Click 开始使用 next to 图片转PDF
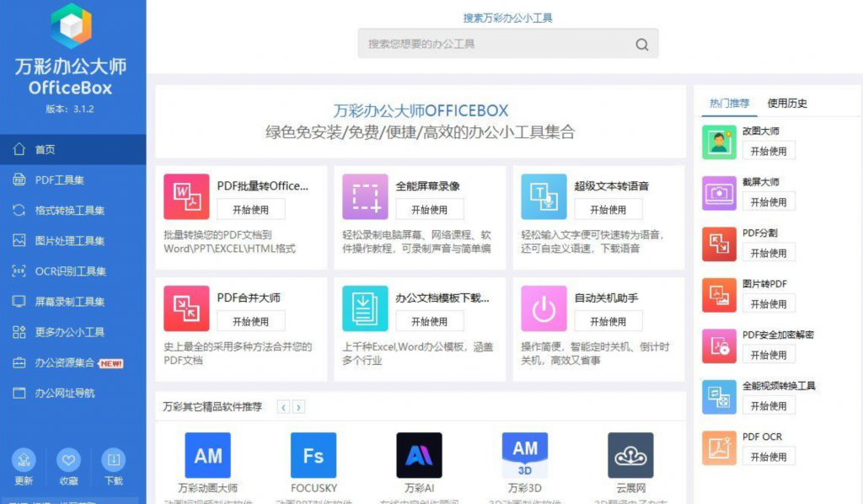Viewport: 863px width, 504px height. tap(769, 303)
